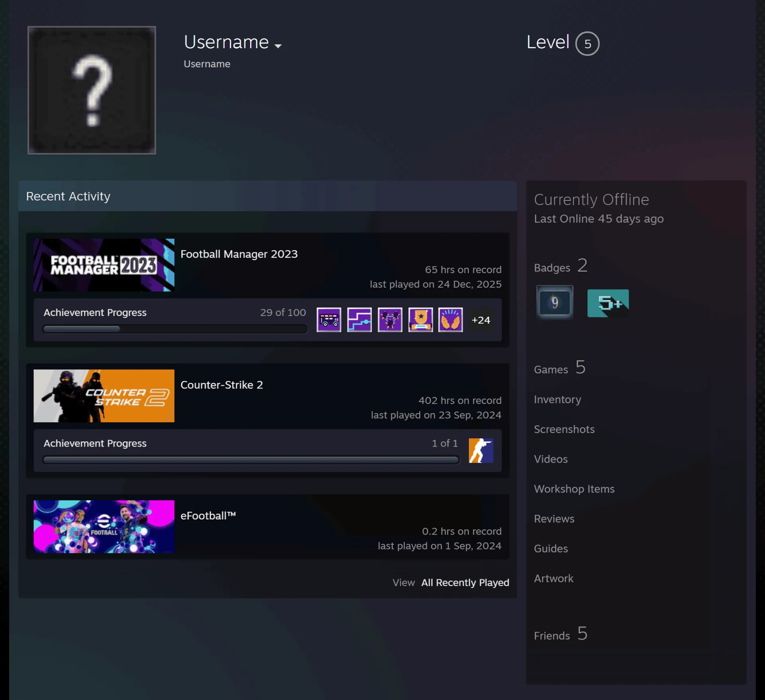Open the Years of Service 9 badge
This screenshot has height=700, width=765.
pyautogui.click(x=555, y=302)
